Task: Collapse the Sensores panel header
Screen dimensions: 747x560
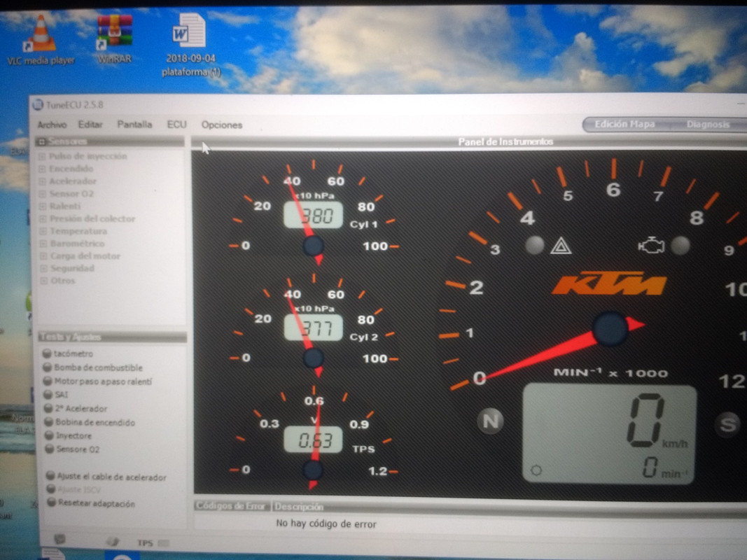Action: tap(110, 141)
